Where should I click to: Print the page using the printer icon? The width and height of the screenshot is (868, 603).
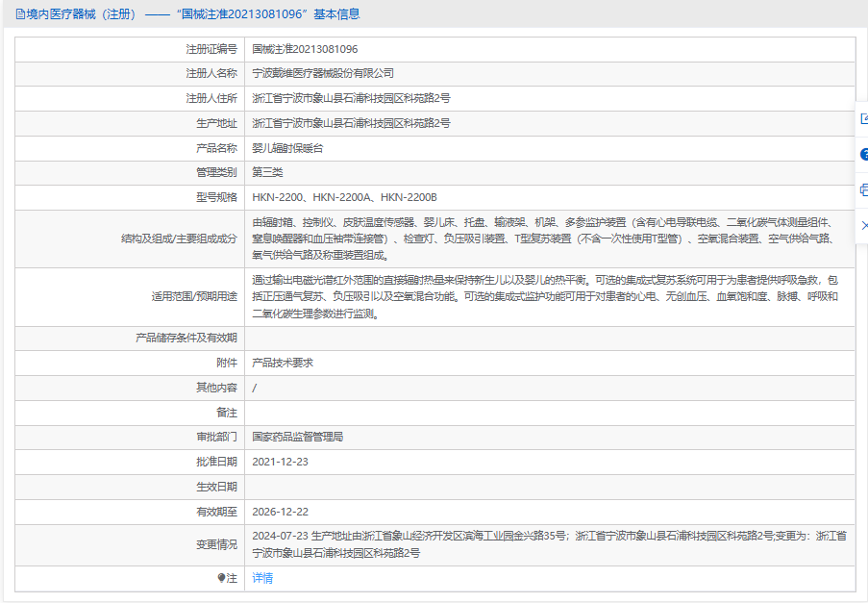click(x=864, y=189)
